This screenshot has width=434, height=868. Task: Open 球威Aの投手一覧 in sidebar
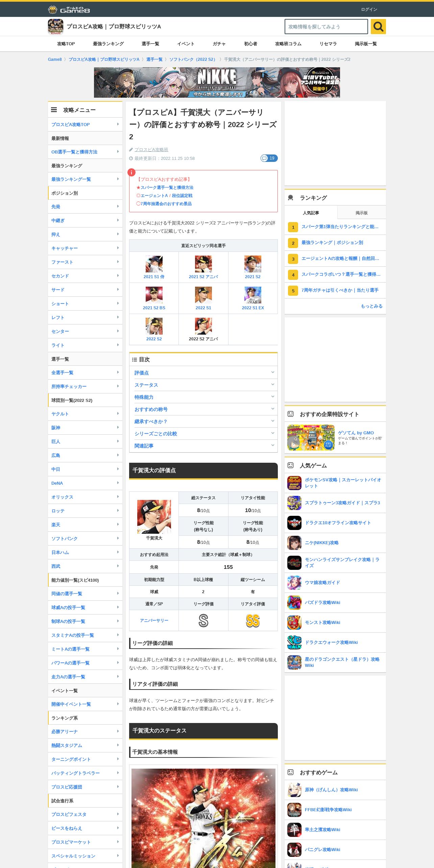click(85, 607)
